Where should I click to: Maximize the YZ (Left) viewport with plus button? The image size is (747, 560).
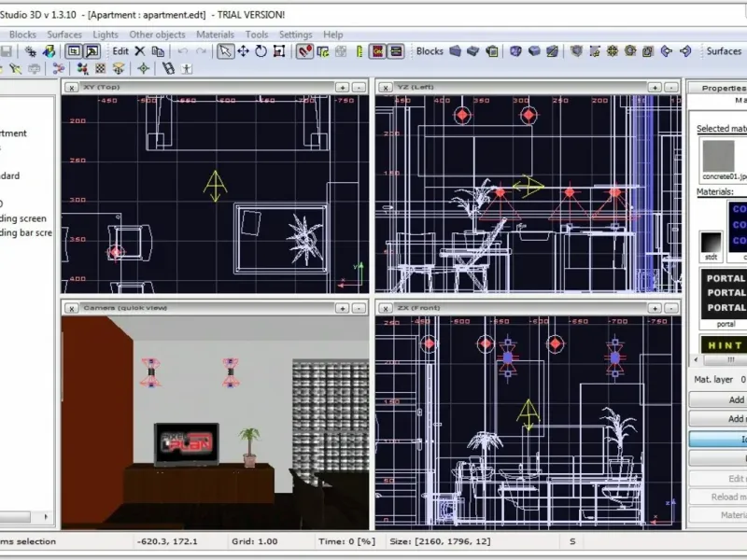point(655,87)
